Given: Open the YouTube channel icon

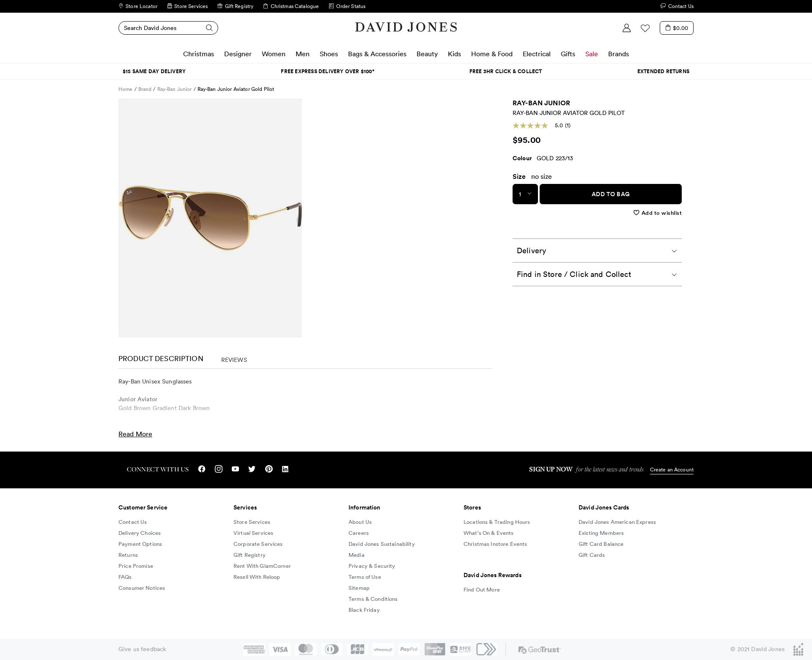Looking at the screenshot, I should click(x=235, y=469).
